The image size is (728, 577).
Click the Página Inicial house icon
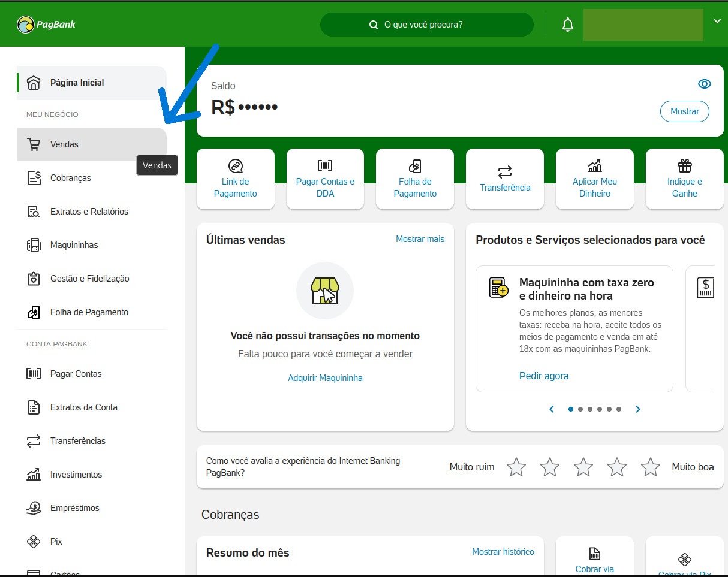pos(34,83)
